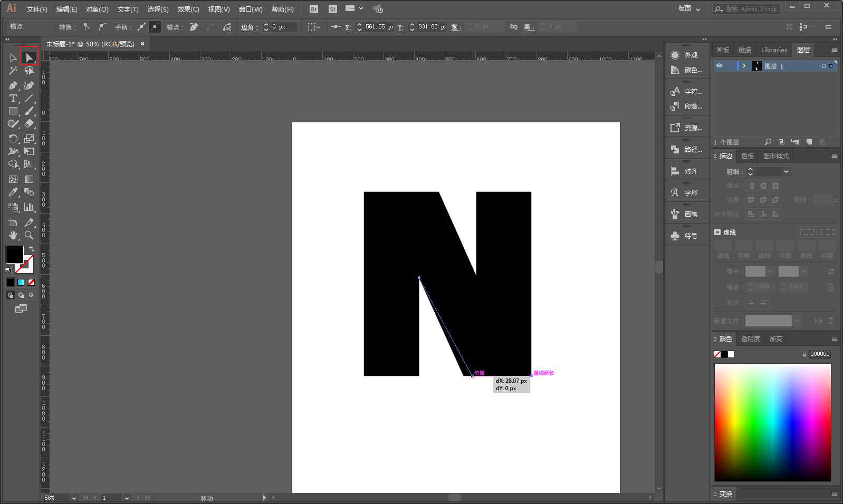The image size is (843, 504).
Task: Select the Eraser tool
Action: 29,124
